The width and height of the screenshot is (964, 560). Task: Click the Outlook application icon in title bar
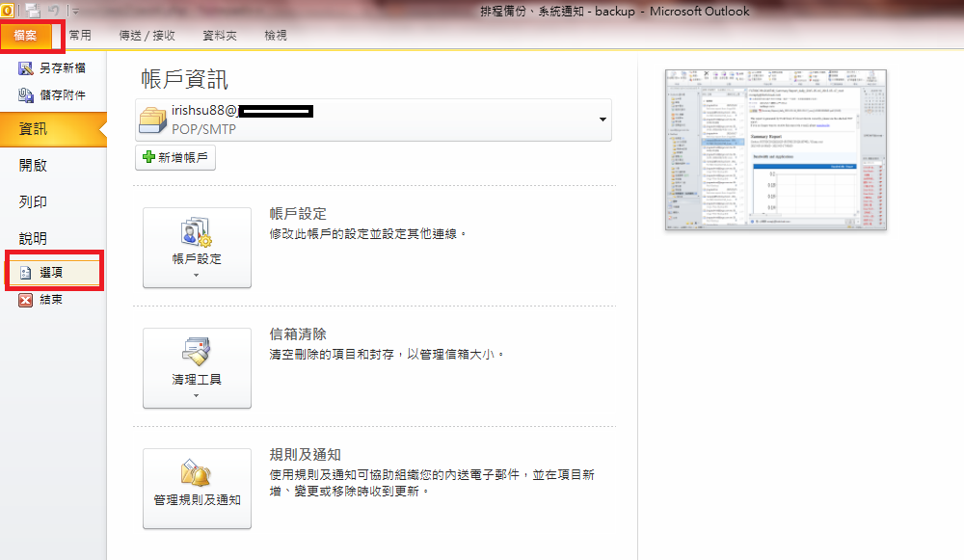click(x=7, y=10)
